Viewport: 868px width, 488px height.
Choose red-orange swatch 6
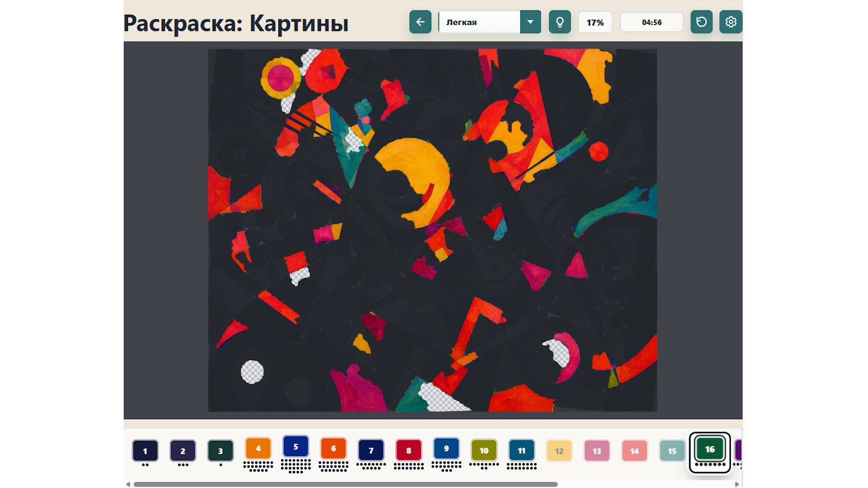(334, 448)
